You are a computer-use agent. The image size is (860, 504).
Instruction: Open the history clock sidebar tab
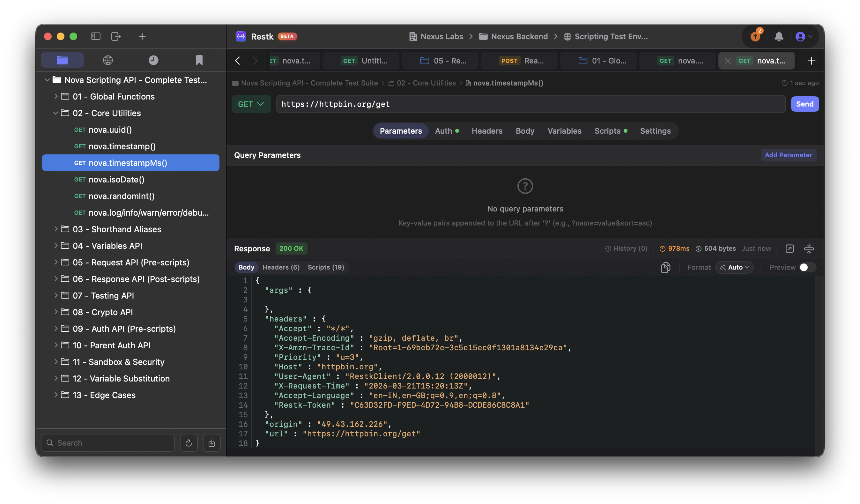153,60
